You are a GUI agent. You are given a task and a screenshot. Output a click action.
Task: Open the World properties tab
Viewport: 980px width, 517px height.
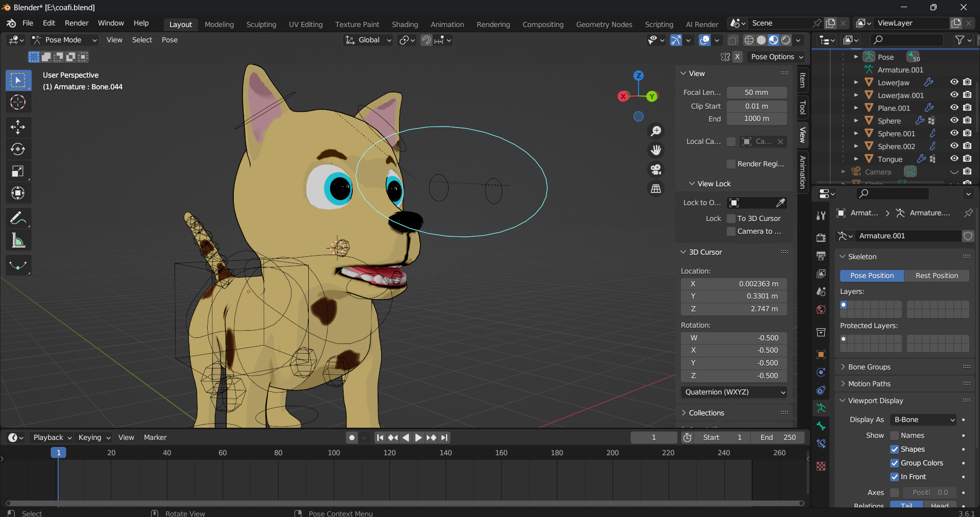(x=821, y=310)
